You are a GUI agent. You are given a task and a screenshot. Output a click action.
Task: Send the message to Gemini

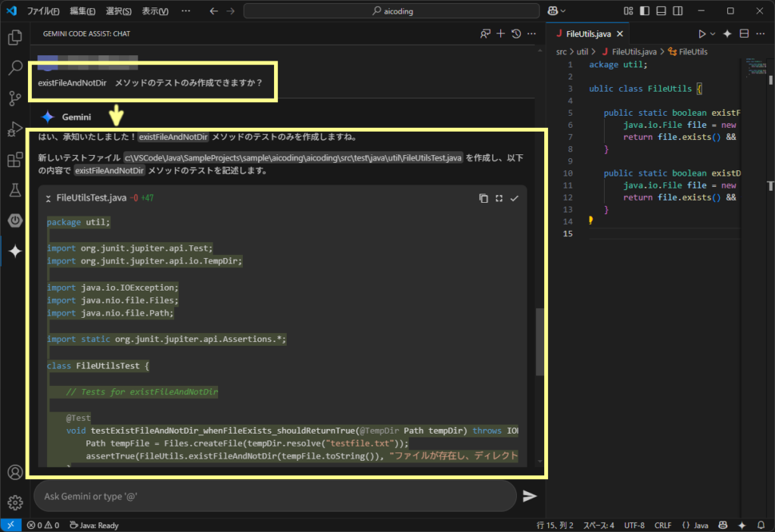[529, 496]
